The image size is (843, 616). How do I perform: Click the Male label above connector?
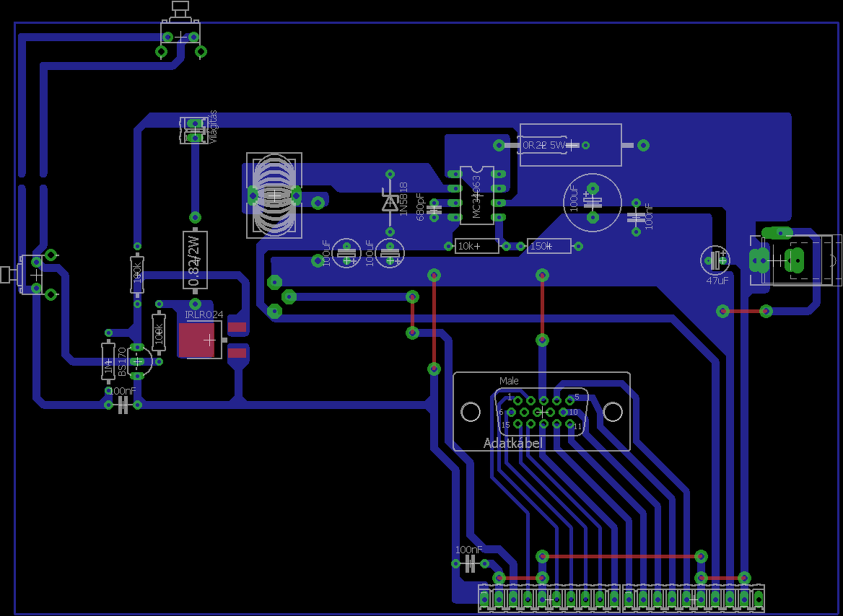pos(509,381)
